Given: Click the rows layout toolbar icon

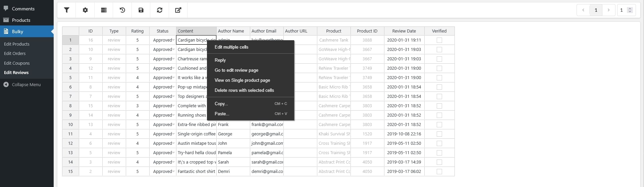Looking at the screenshot, I should point(104,10).
